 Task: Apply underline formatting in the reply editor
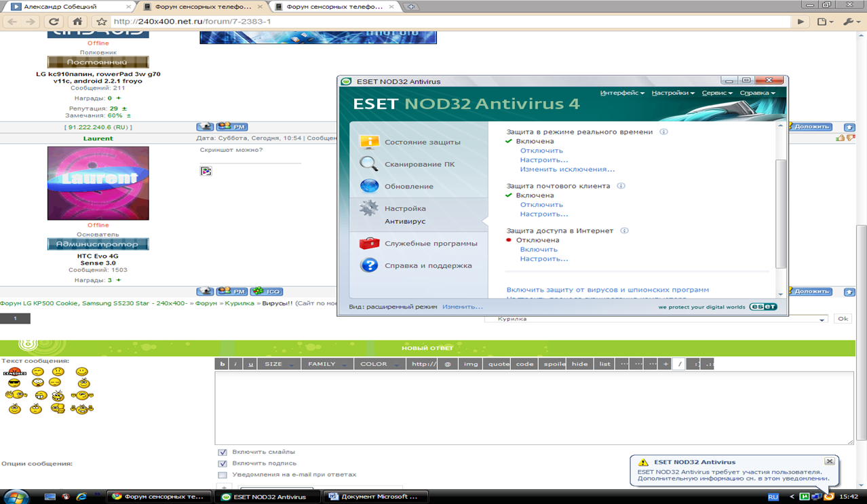tap(250, 364)
